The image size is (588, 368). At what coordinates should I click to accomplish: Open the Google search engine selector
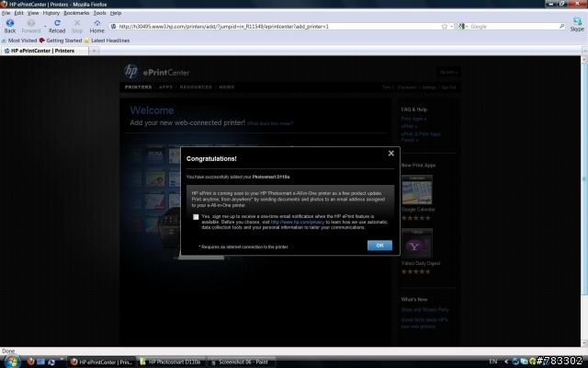click(463, 27)
